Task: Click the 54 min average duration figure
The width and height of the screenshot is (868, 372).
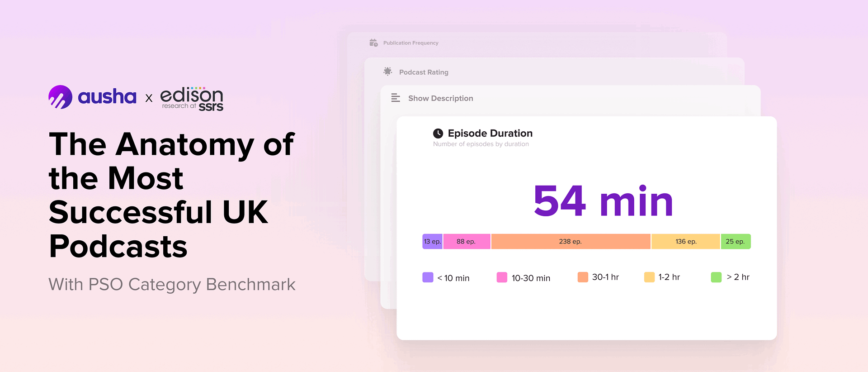Action: [603, 201]
